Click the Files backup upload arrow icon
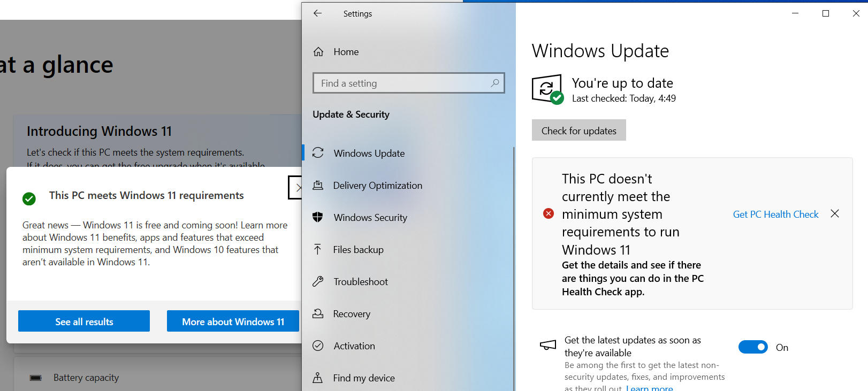Image resolution: width=868 pixels, height=391 pixels. tap(318, 249)
